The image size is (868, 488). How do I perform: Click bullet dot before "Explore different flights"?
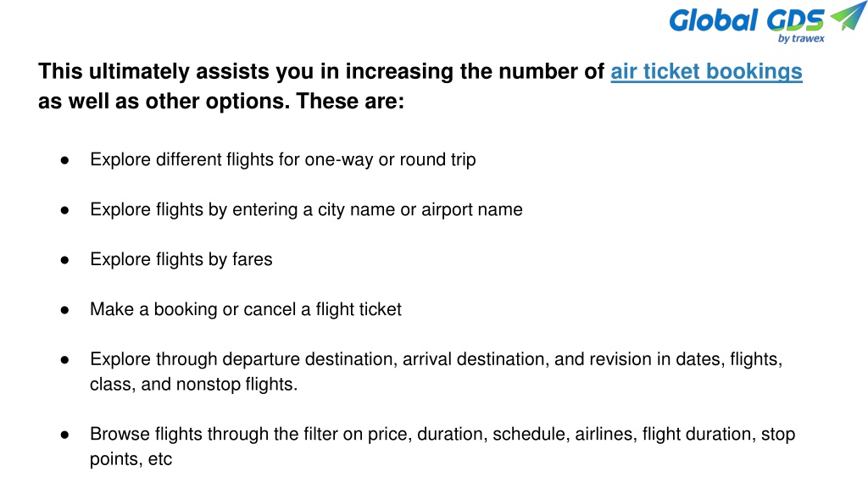tap(64, 160)
